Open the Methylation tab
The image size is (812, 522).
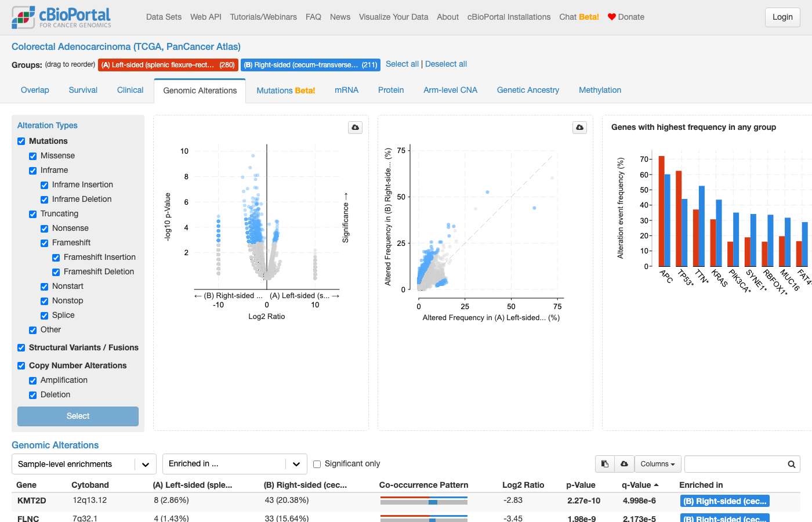600,90
